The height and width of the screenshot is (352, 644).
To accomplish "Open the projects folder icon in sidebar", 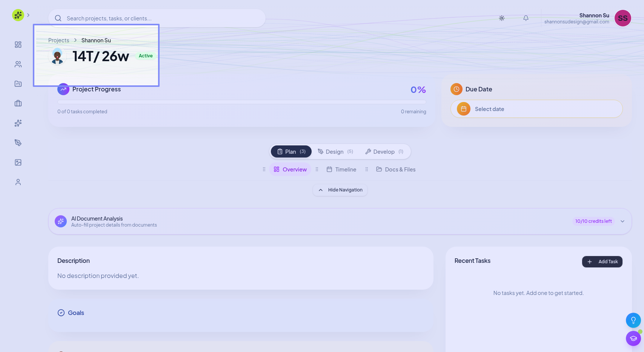I will click(x=18, y=84).
